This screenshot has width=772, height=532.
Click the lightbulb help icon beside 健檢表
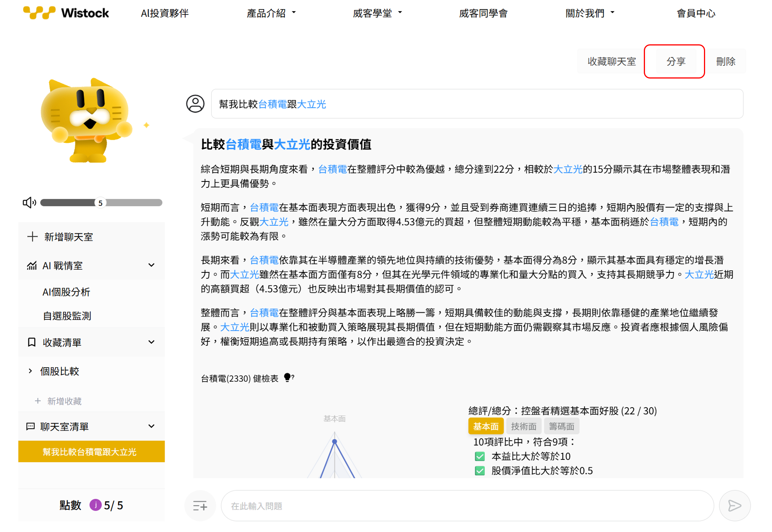pos(288,377)
